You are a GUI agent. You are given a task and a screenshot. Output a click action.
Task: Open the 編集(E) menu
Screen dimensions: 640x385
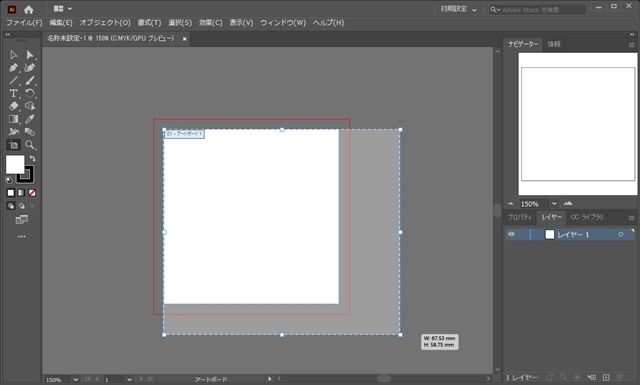tap(61, 23)
